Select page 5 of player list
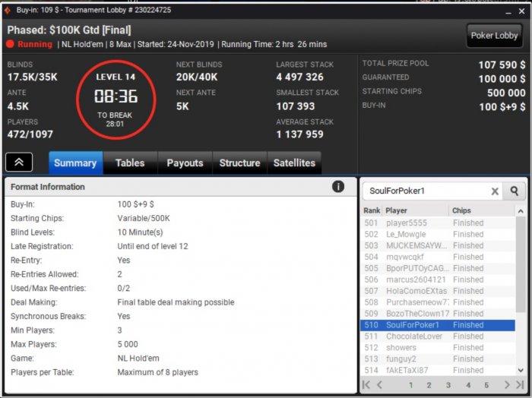532x398 pixels. click(486, 385)
